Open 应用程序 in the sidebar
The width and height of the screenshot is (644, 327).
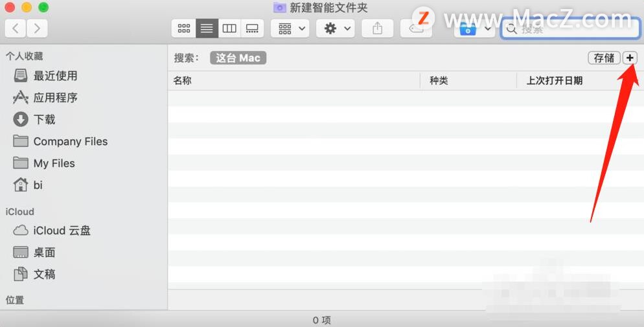click(56, 98)
